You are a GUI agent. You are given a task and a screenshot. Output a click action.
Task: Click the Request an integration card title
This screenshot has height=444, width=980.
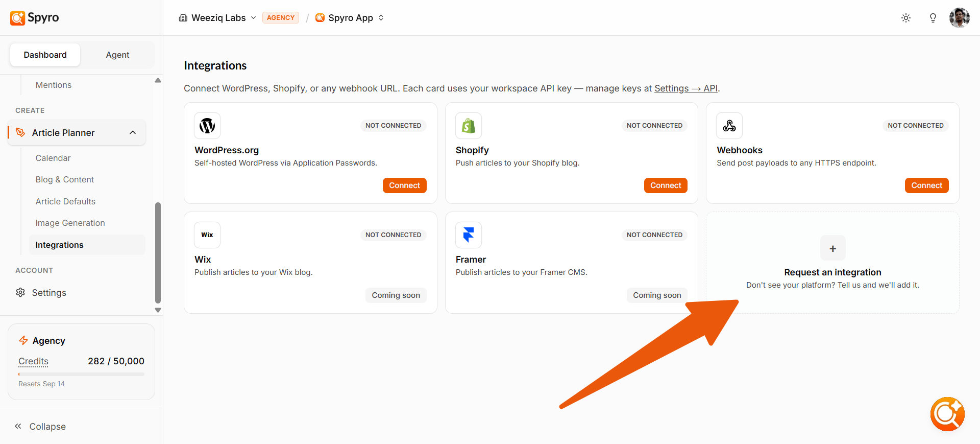[832, 272]
